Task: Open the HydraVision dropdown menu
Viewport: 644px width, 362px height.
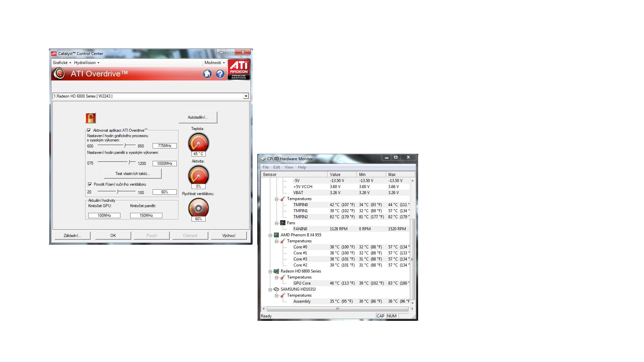Action: 87,63
